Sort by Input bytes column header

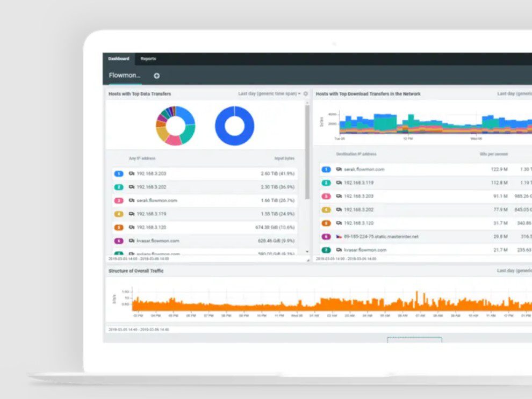tap(284, 158)
